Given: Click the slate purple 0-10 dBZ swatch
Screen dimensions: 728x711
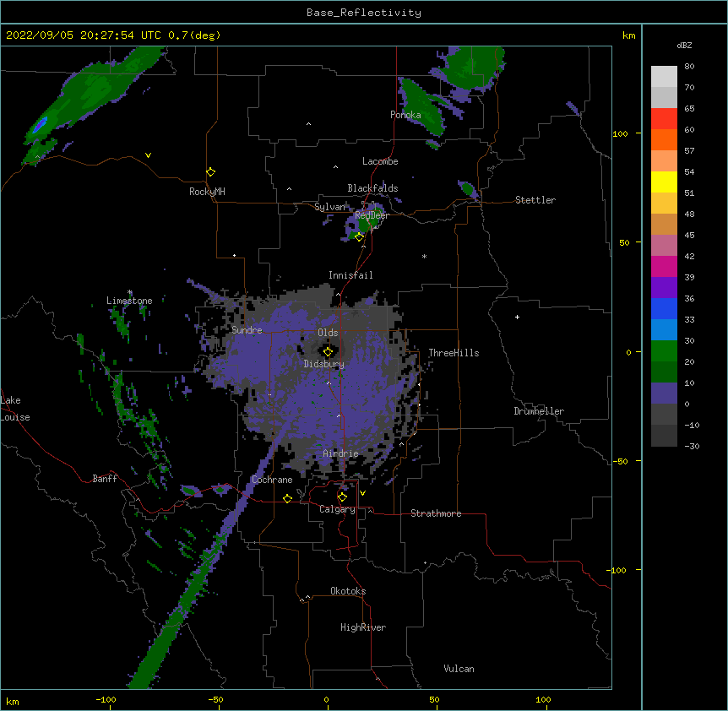Looking at the screenshot, I should [664, 393].
